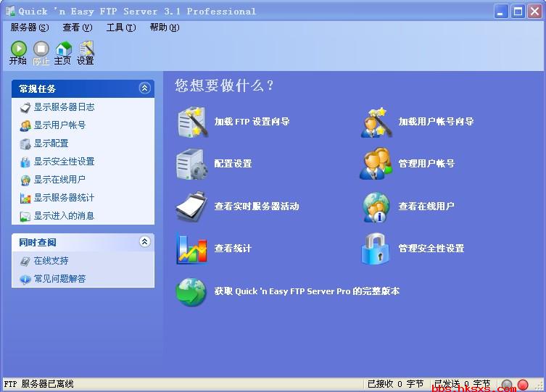Open the 显示配置 link

[x=51, y=143]
